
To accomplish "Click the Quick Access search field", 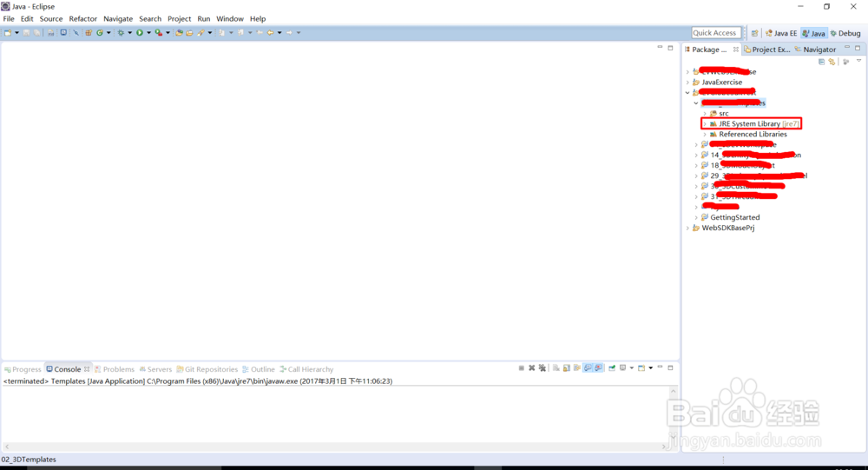I will [715, 33].
